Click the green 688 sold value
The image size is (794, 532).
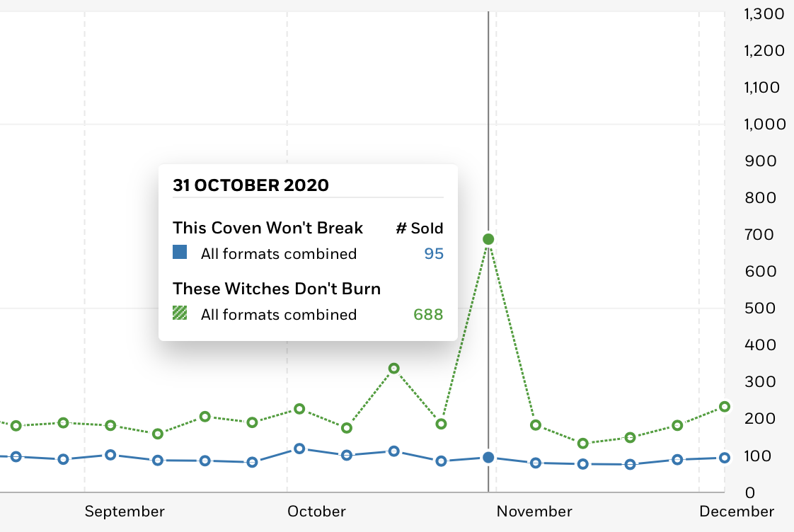click(x=428, y=314)
